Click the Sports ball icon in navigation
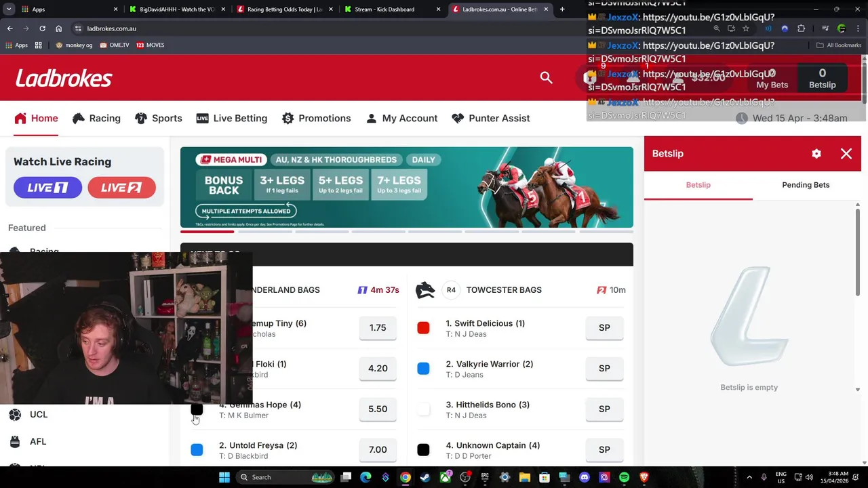868x488 pixels. (141, 118)
